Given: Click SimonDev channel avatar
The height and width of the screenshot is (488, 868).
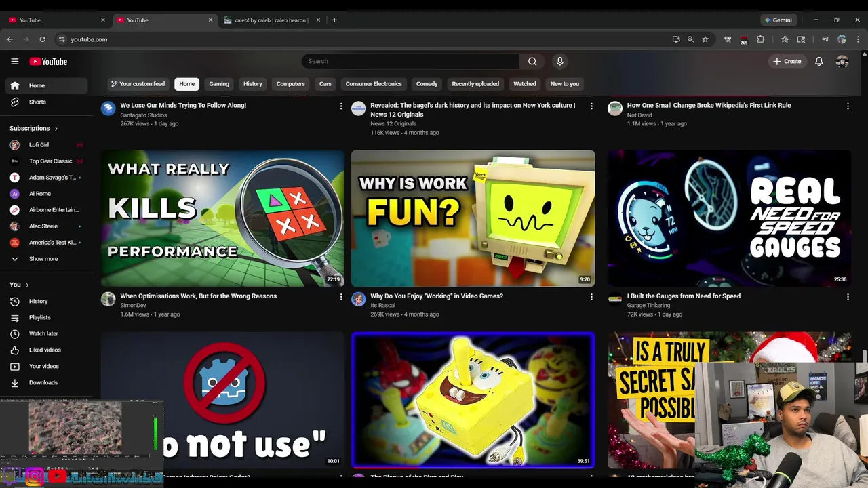Looking at the screenshot, I should [108, 300].
